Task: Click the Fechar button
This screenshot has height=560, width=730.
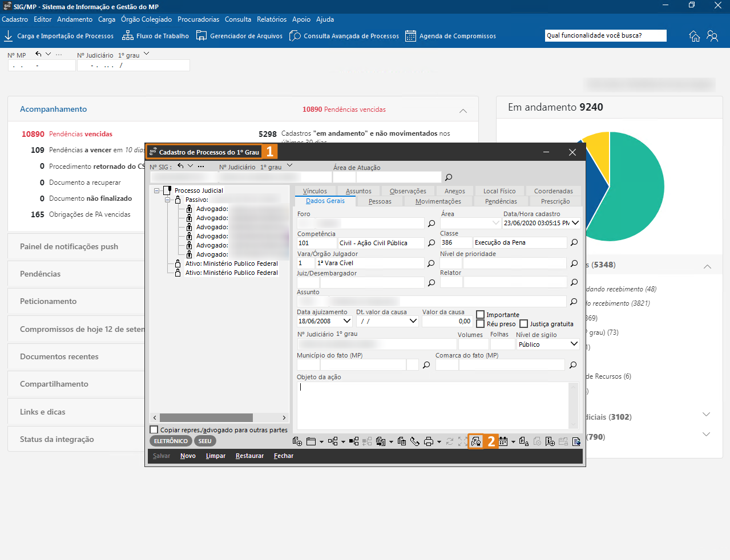Action: 284,456
